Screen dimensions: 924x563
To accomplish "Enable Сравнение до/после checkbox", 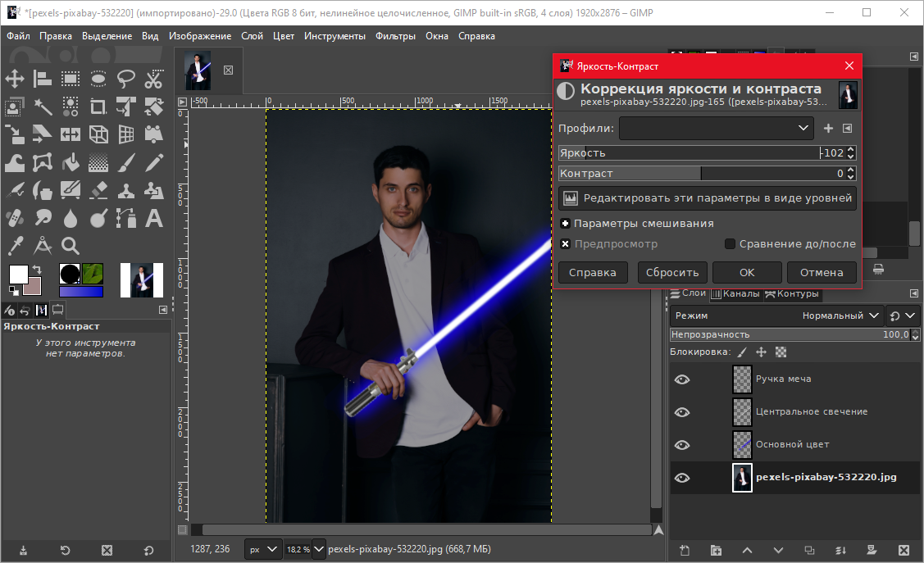I will pyautogui.click(x=730, y=244).
